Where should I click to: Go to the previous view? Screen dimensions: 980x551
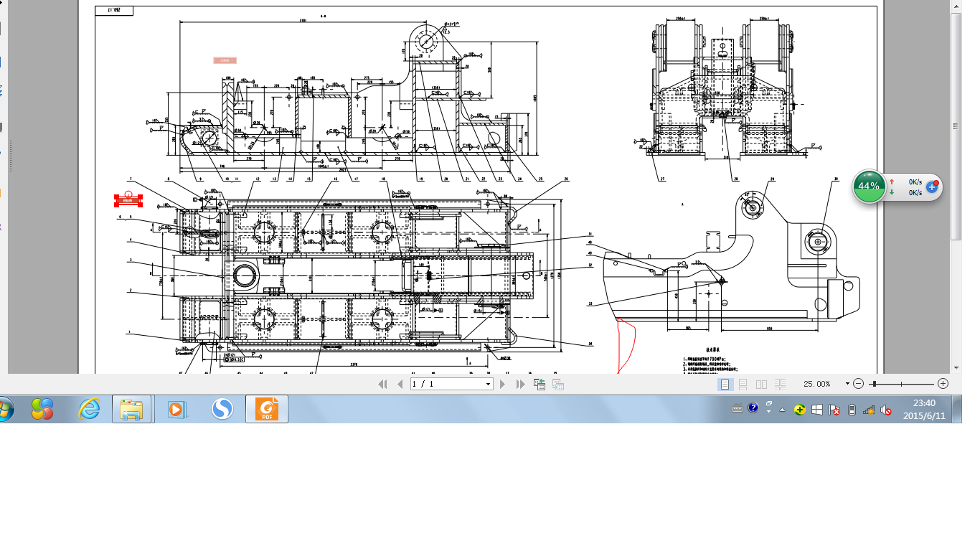(x=539, y=385)
